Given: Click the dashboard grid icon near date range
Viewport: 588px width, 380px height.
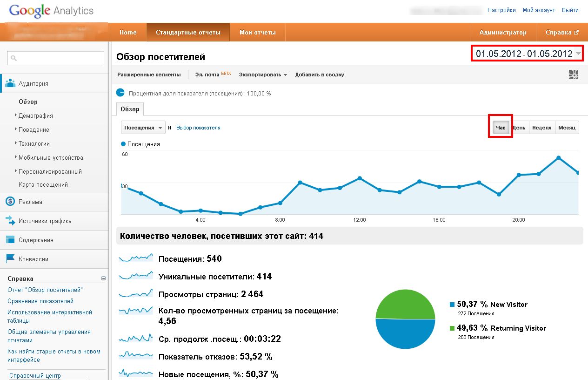Looking at the screenshot, I should pyautogui.click(x=574, y=74).
